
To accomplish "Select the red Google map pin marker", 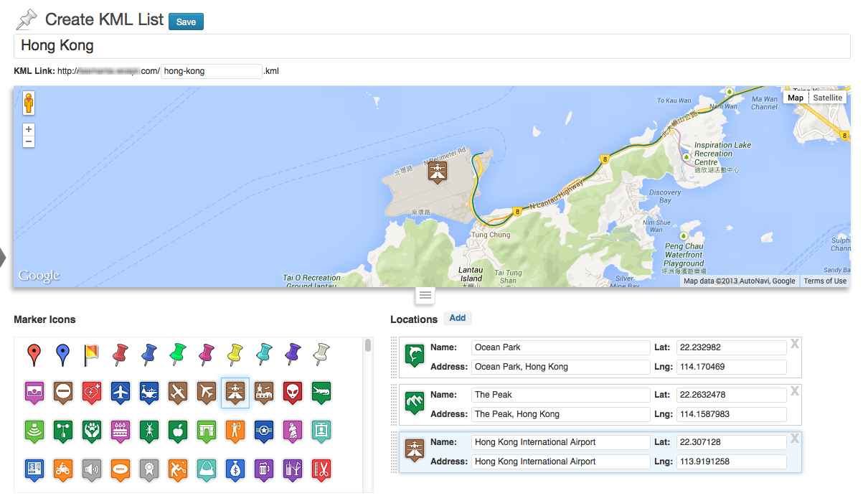I will click(x=34, y=354).
